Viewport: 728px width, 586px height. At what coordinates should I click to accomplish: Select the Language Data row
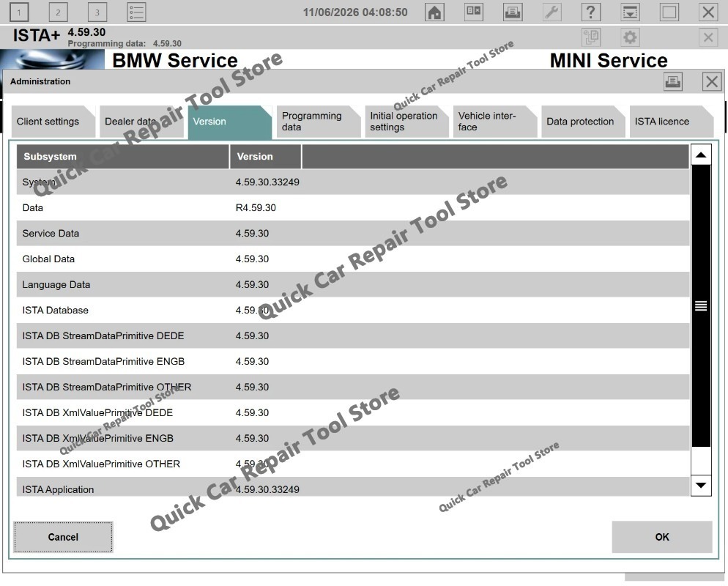pyautogui.click(x=353, y=284)
